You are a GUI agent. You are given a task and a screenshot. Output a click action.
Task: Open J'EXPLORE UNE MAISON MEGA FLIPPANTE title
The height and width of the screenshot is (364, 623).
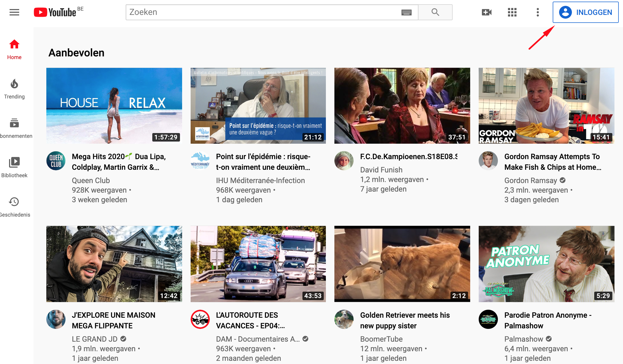point(114,320)
